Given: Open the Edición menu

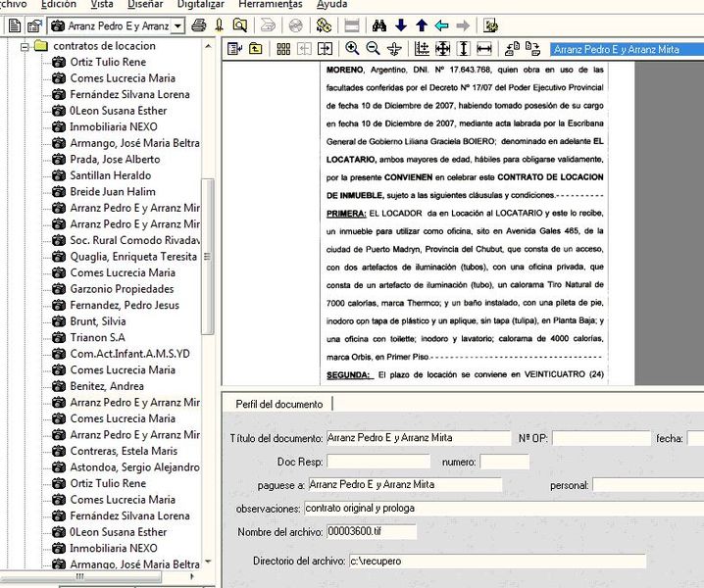Looking at the screenshot, I should (59, 4).
